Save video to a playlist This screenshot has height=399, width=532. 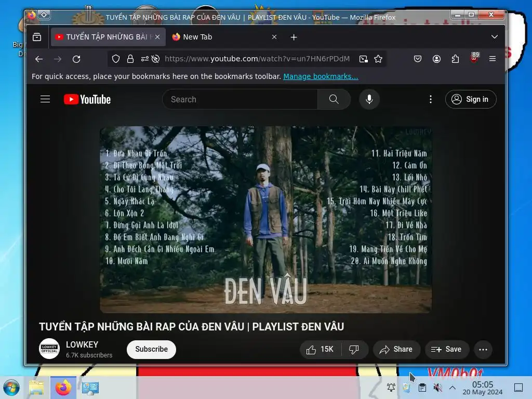[447, 350]
